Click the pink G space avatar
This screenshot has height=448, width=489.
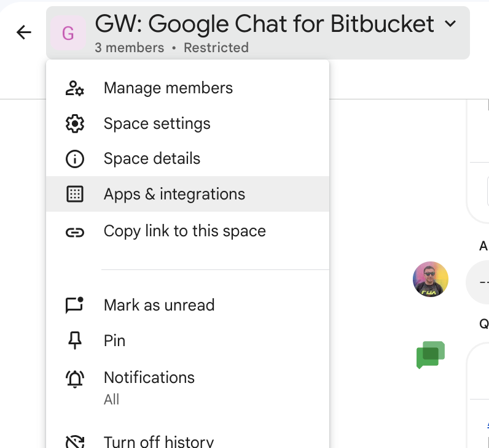(68, 33)
